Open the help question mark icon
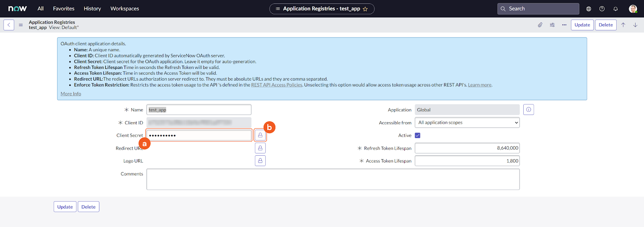This screenshot has width=644, height=227. pos(602,9)
